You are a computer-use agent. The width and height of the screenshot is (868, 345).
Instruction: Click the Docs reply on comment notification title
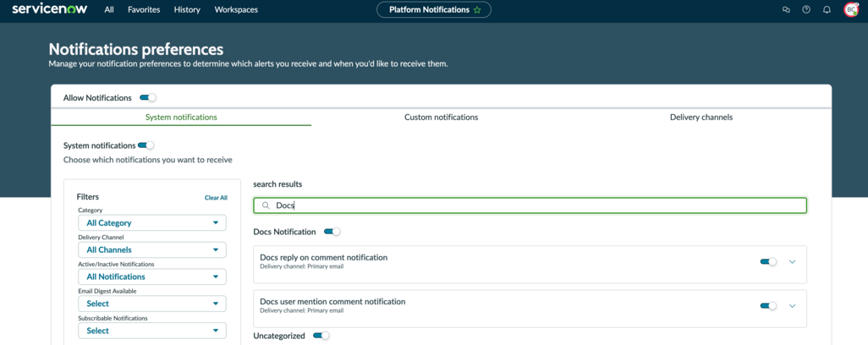(x=324, y=258)
